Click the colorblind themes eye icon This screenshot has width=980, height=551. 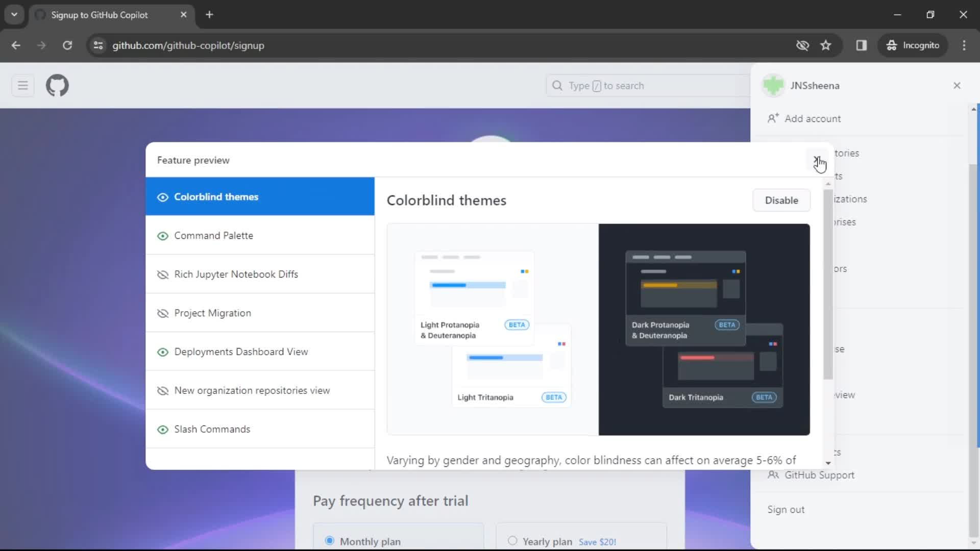click(162, 196)
